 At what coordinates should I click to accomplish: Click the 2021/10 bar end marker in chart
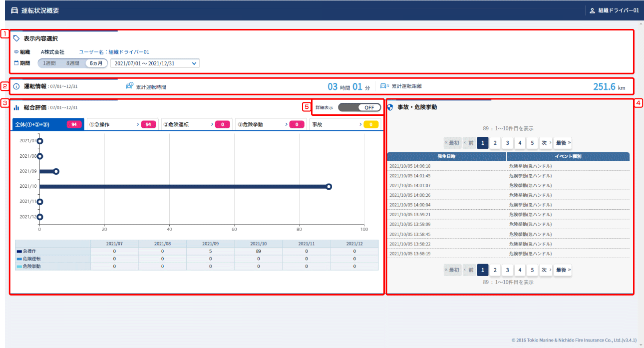point(328,187)
